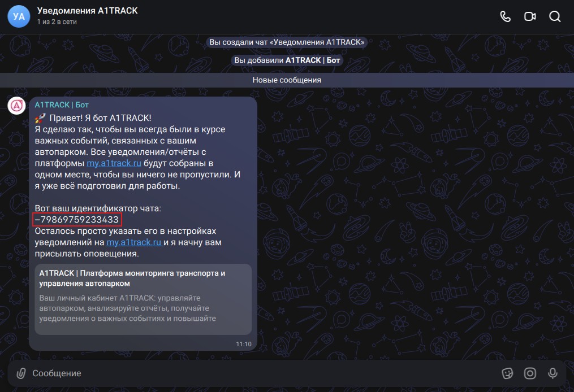Open the УА group avatar in header

[x=19, y=16]
